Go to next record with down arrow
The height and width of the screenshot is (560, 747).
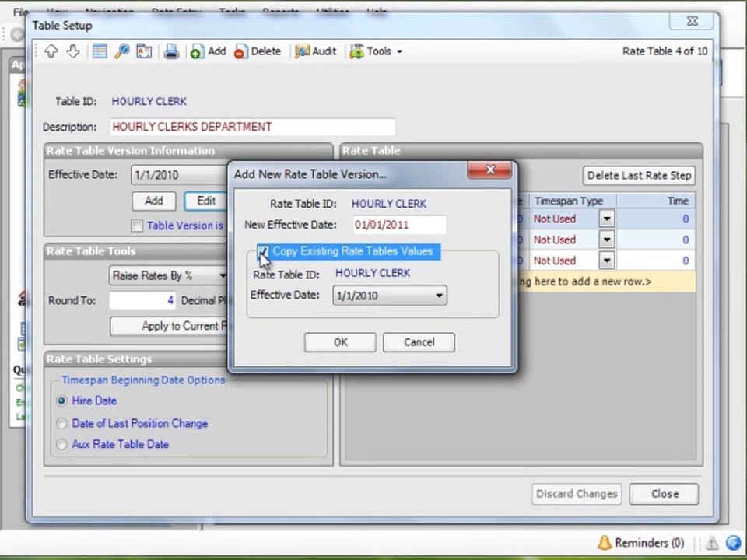click(x=73, y=51)
